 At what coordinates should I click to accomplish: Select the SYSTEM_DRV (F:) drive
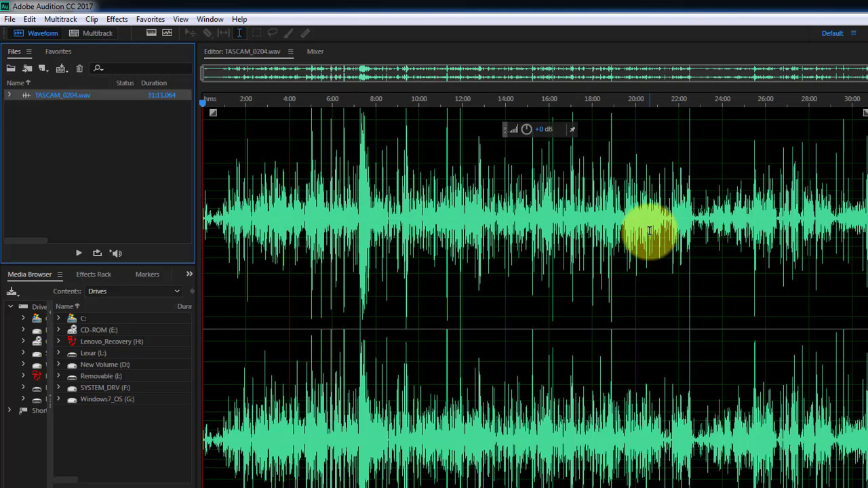coord(105,388)
